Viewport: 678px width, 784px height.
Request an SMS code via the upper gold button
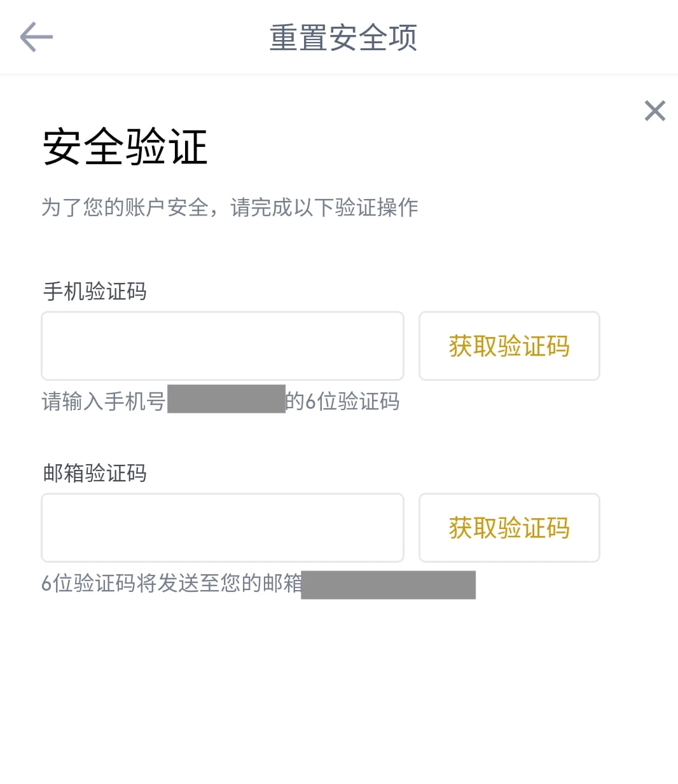509,346
